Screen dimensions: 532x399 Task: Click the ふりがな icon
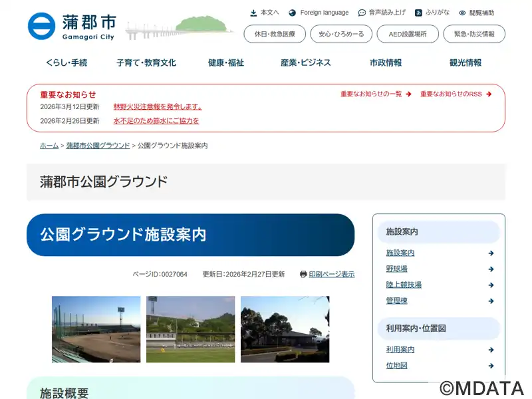418,13
